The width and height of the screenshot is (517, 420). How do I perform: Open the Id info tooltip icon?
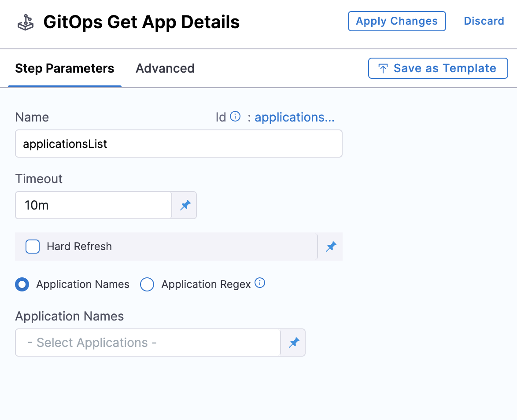pyautogui.click(x=236, y=116)
